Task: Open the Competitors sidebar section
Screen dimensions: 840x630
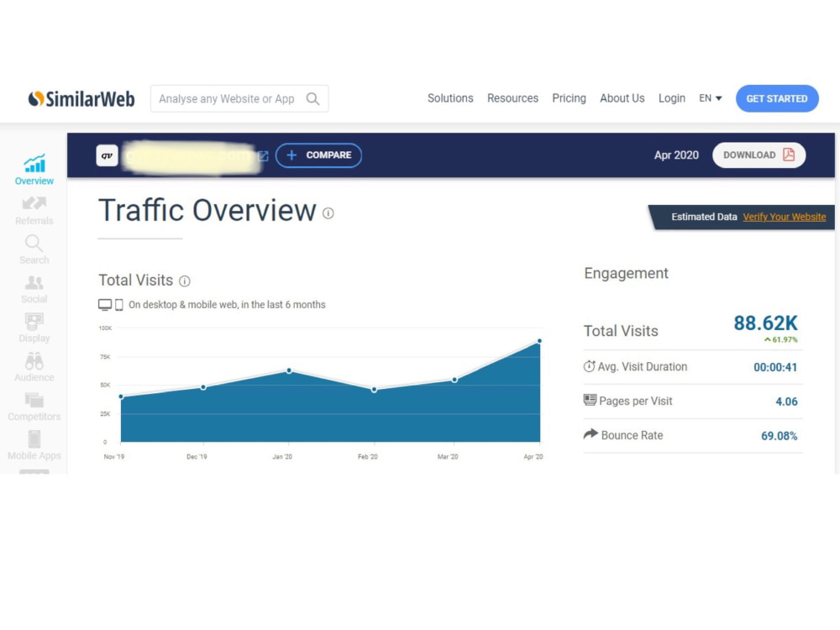Action: click(34, 407)
